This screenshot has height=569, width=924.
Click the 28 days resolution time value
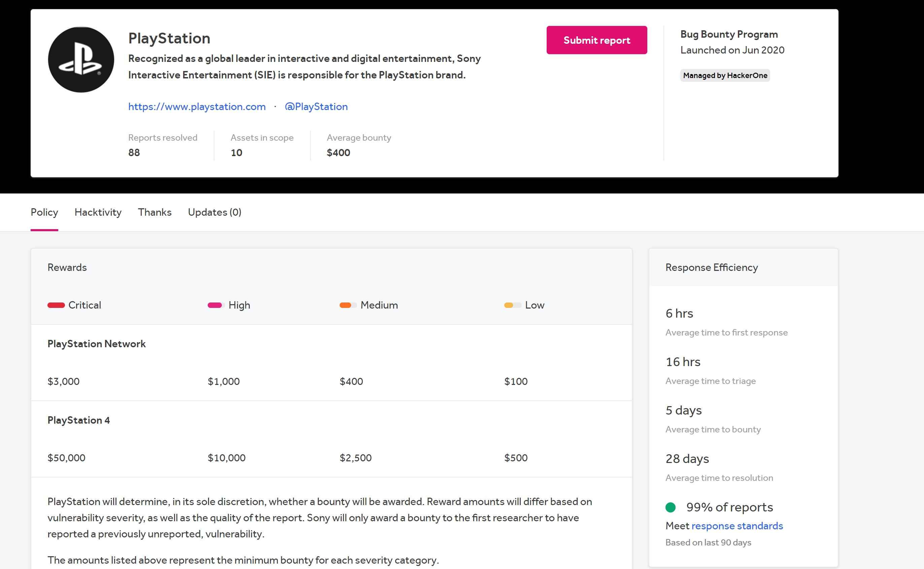[687, 459]
